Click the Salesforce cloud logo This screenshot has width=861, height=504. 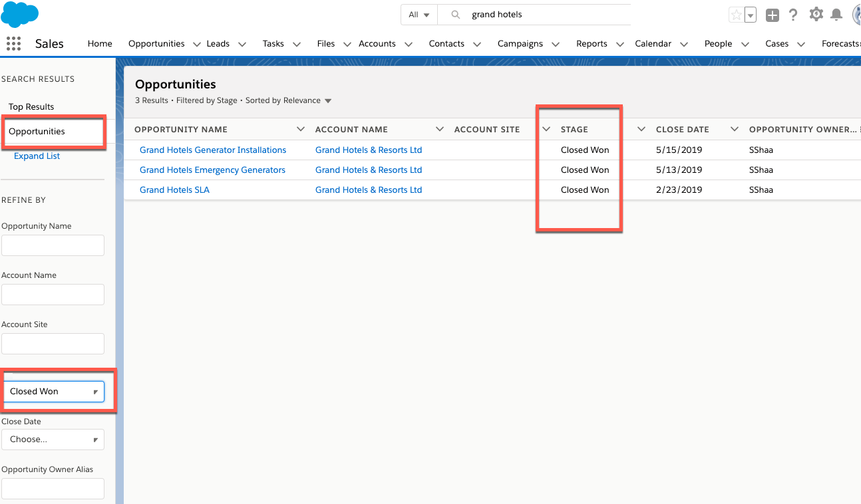20,15
